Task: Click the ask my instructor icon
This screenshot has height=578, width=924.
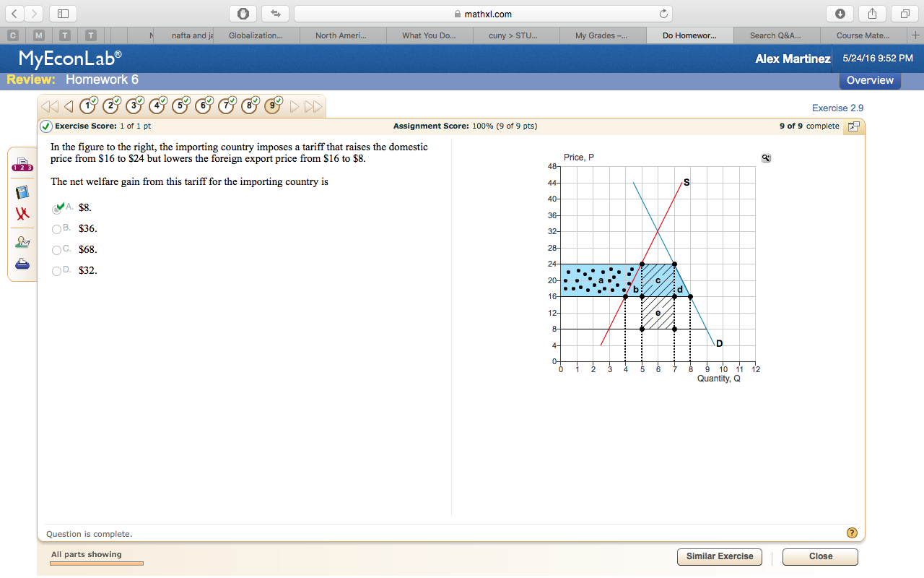Action: click(x=22, y=242)
